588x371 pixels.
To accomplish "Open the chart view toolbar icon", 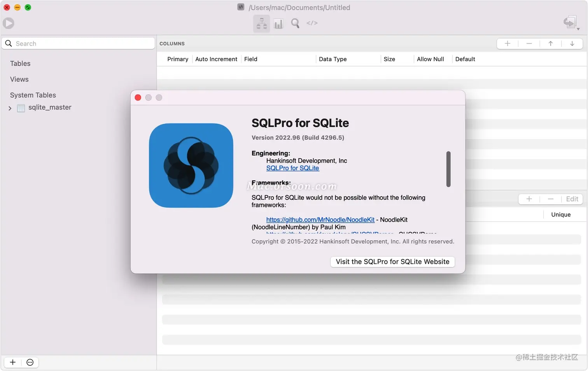I will tap(278, 24).
